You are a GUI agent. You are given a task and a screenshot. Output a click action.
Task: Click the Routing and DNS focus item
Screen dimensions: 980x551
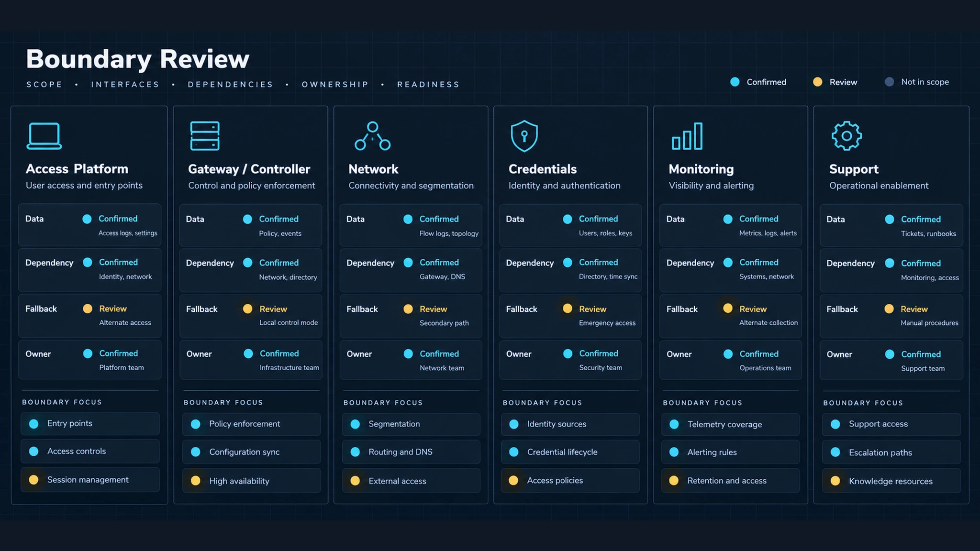pyautogui.click(x=411, y=452)
